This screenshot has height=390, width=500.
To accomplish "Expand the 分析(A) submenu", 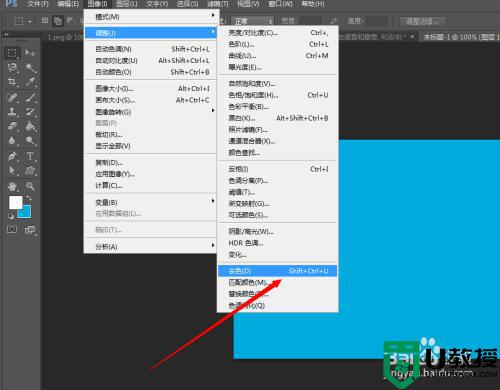I will (x=152, y=247).
